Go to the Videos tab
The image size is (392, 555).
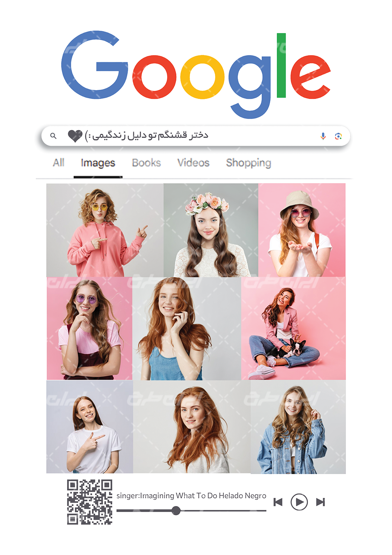coord(193,163)
